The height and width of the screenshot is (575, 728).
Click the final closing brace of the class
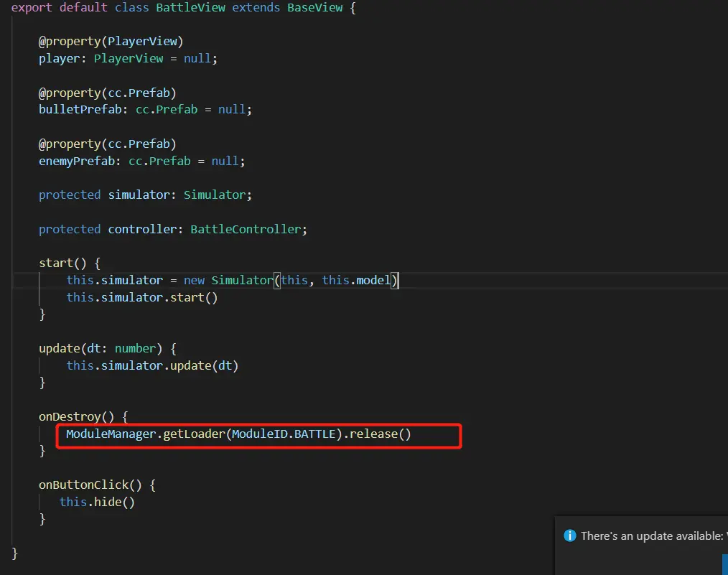[x=14, y=553]
